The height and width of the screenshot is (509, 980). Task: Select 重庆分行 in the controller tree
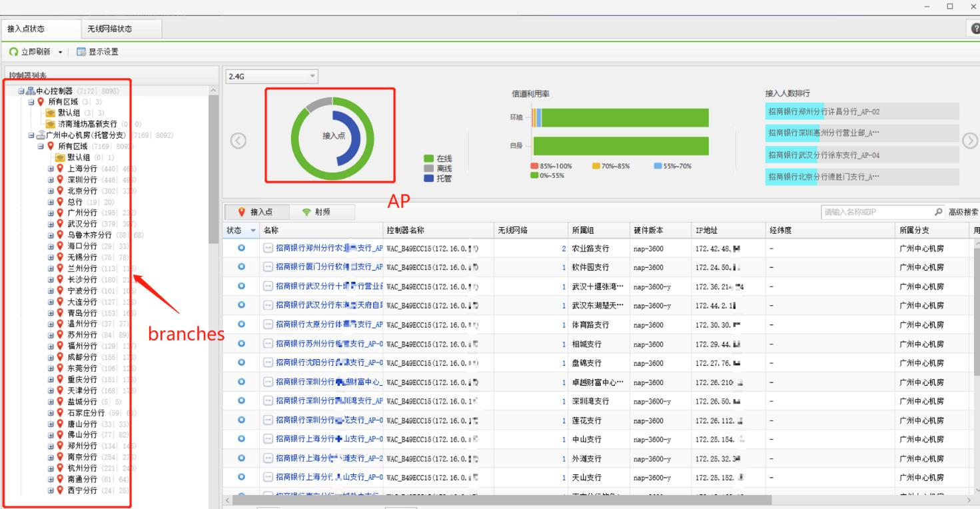[x=82, y=380]
